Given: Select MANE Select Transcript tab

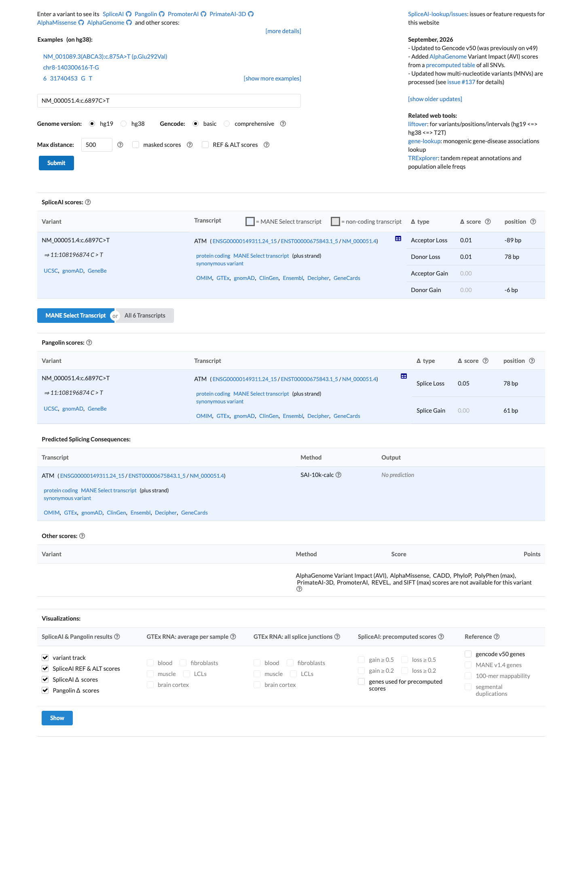Looking at the screenshot, I should [76, 316].
